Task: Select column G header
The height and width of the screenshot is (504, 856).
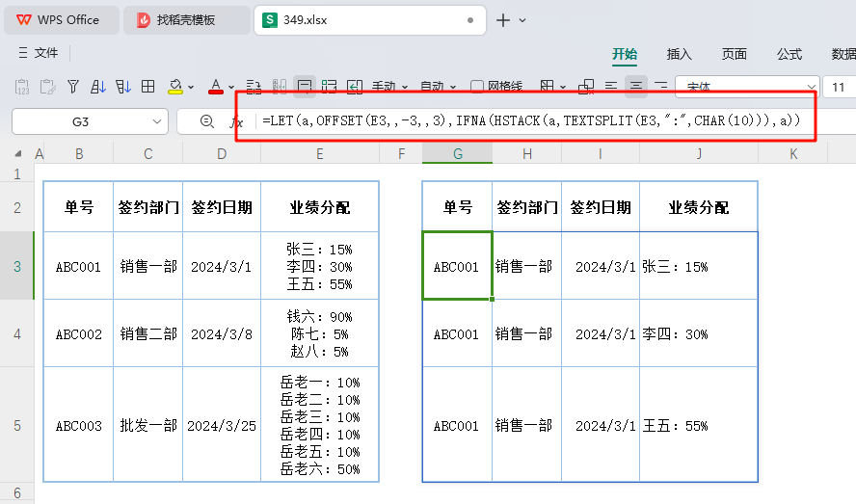Action: tap(458, 154)
